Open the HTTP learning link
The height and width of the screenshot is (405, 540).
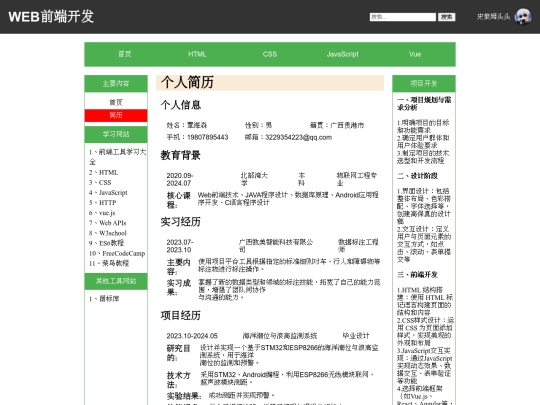[107, 202]
